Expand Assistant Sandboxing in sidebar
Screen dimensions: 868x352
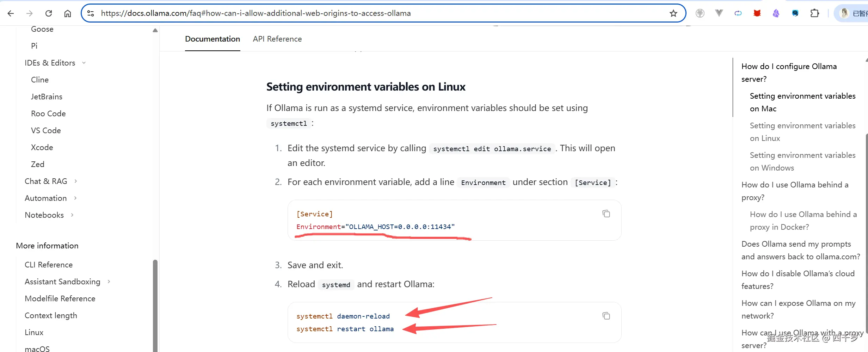pyautogui.click(x=109, y=282)
